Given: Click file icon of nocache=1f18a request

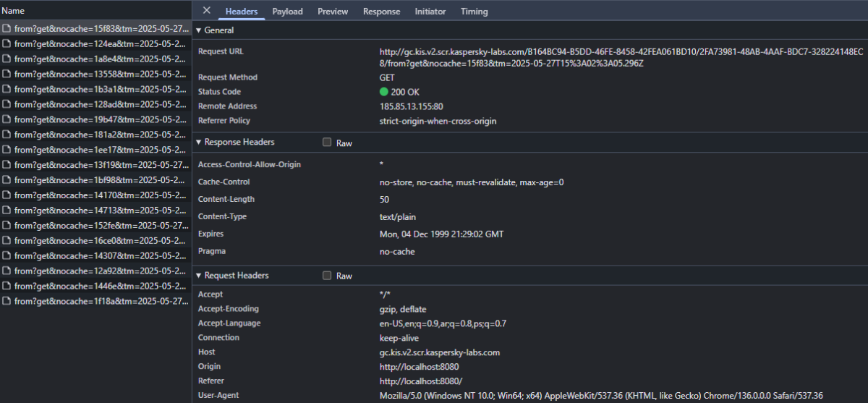Looking at the screenshot, I should coord(7,301).
